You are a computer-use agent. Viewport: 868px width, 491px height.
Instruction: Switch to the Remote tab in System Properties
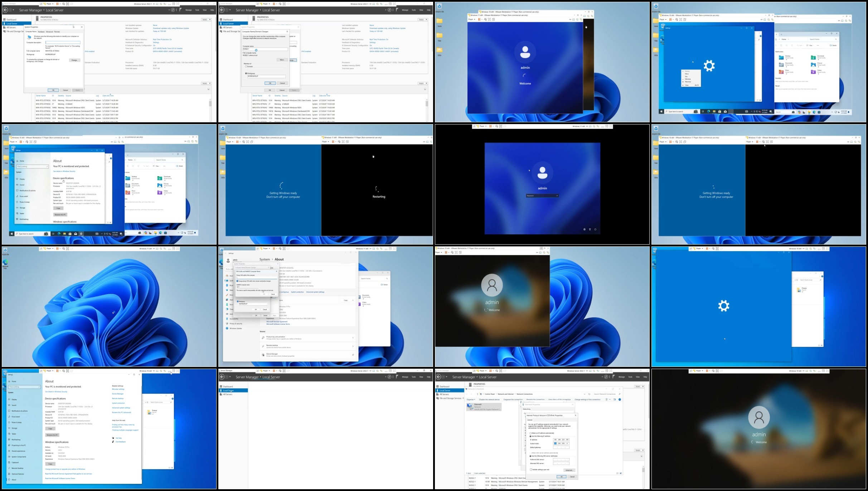57,32
